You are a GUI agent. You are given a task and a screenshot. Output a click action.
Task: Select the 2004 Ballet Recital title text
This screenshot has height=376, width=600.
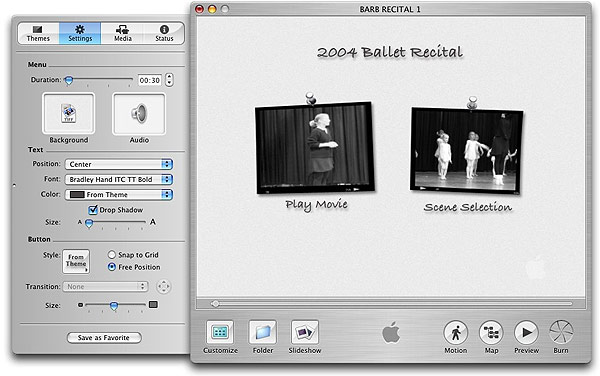[x=390, y=52]
